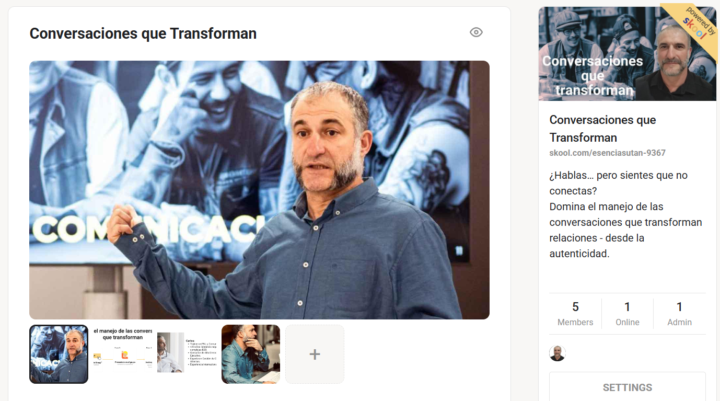
Task: Open the skool.com/esenciasutan-9367 link
Action: (x=607, y=153)
